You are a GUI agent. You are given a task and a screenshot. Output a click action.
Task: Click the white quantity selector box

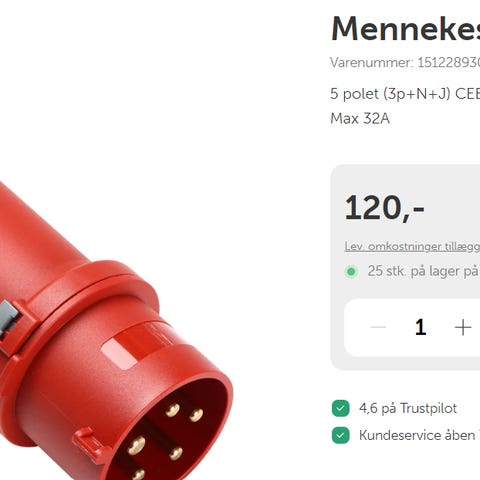pyautogui.click(x=412, y=327)
